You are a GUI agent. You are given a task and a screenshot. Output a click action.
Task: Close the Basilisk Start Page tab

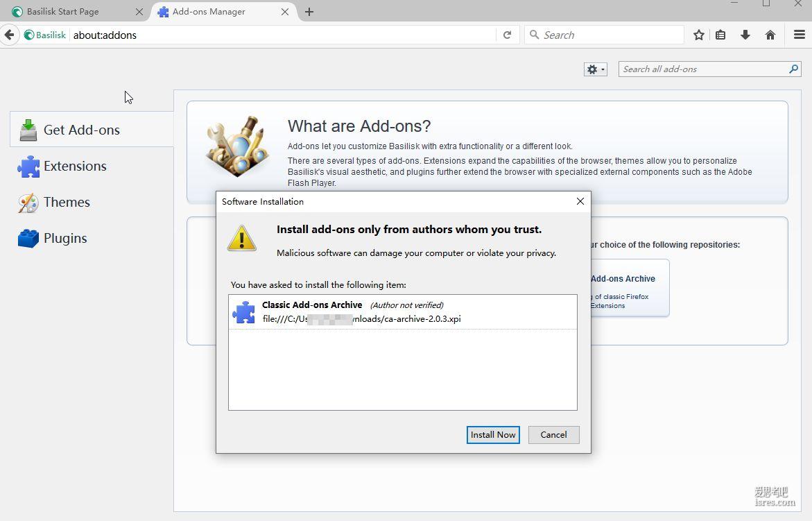[x=139, y=12]
